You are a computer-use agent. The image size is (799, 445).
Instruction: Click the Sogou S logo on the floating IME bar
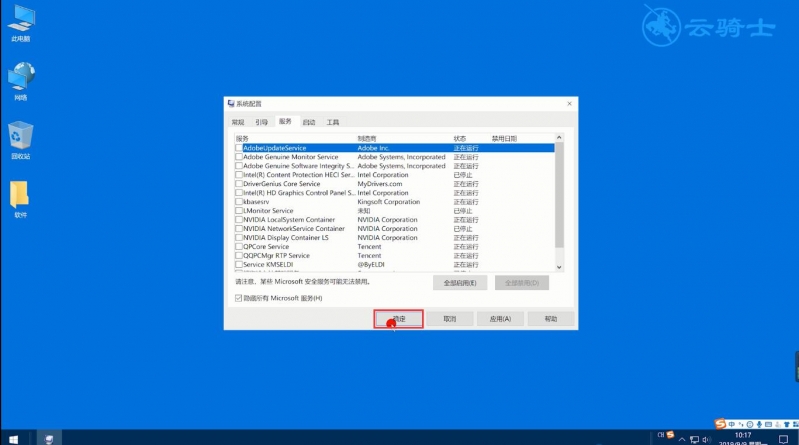coord(720,424)
